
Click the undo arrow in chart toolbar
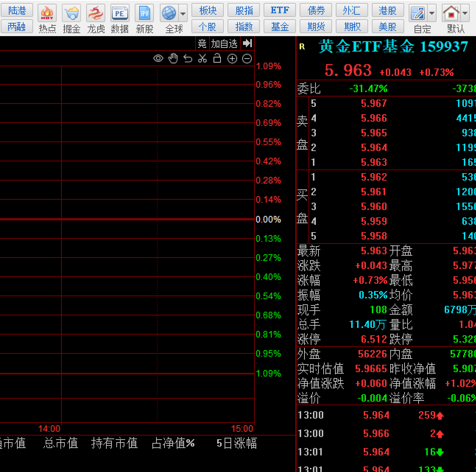coord(188,59)
